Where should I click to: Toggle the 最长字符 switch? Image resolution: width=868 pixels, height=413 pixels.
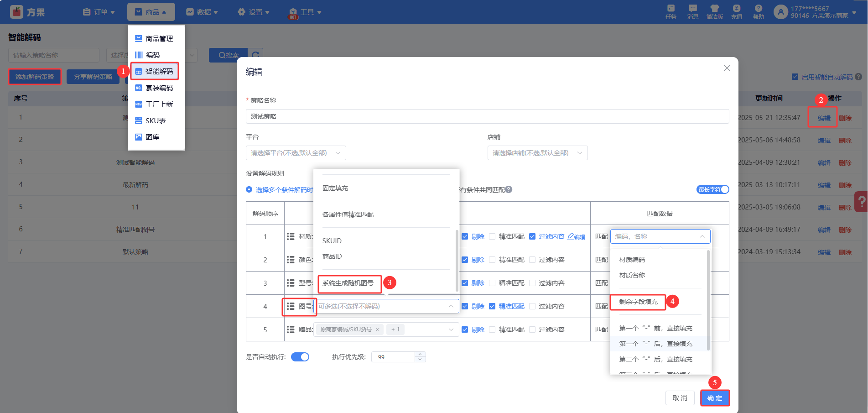click(x=712, y=189)
